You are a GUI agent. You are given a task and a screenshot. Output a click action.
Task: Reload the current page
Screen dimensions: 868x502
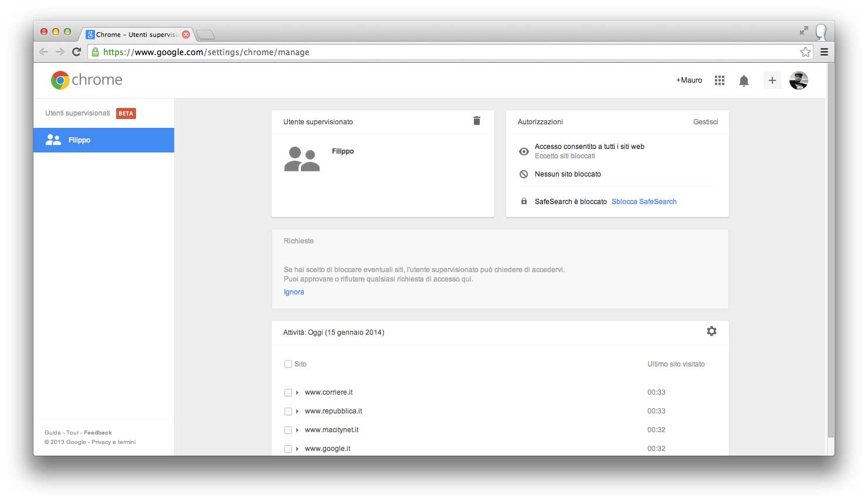click(x=76, y=52)
